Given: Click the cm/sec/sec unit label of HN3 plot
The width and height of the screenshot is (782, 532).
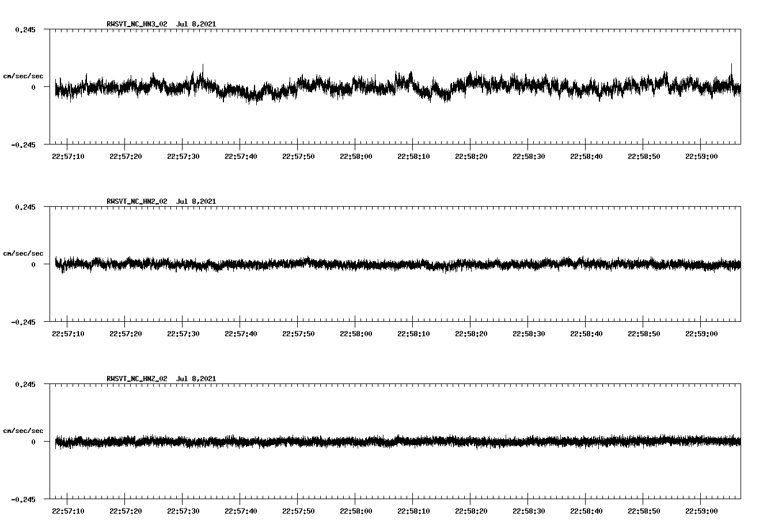Looking at the screenshot, I should point(23,76).
